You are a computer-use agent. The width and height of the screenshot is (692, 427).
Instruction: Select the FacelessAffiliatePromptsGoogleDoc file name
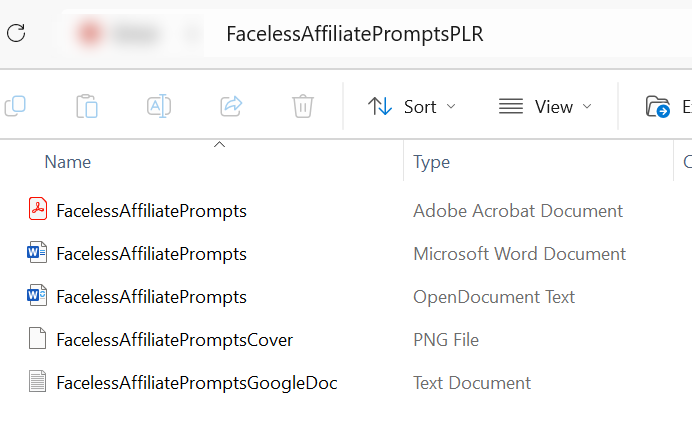196,382
